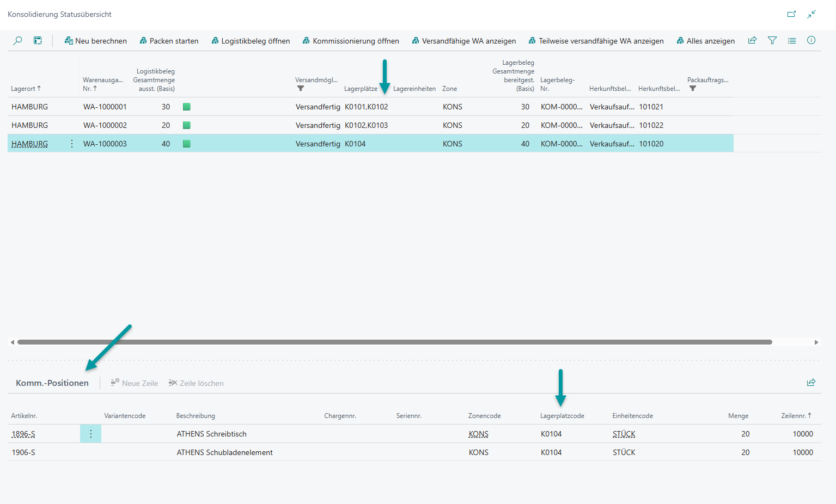Click share icon in Komm.-Positionen section

click(x=811, y=383)
